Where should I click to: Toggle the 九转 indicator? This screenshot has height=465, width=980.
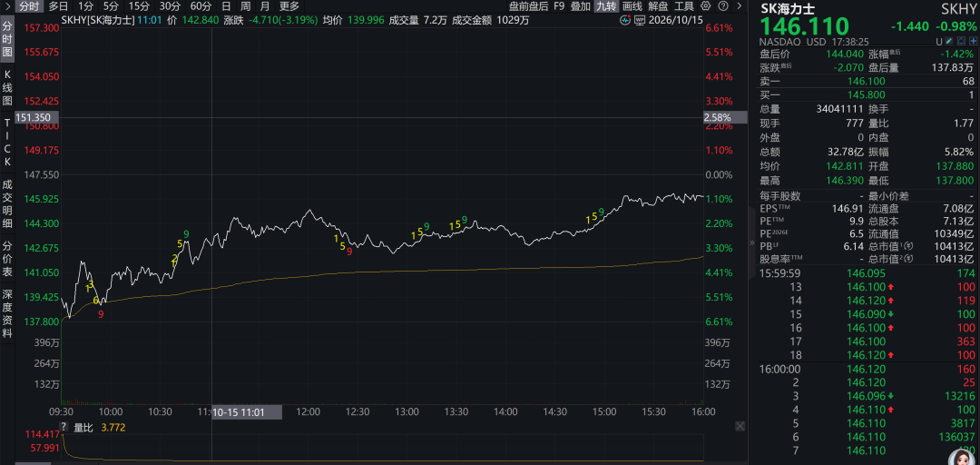point(605,6)
